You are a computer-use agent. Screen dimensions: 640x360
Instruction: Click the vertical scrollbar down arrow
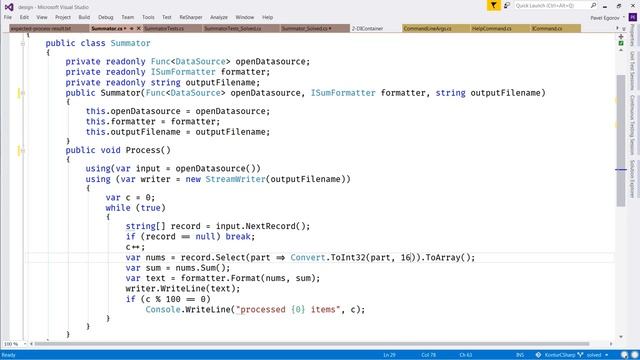point(621,337)
